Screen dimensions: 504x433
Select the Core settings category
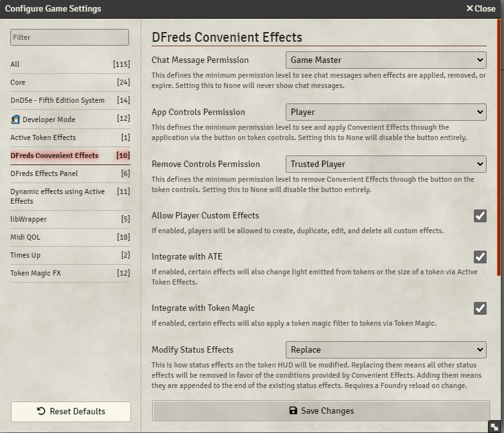click(x=70, y=82)
